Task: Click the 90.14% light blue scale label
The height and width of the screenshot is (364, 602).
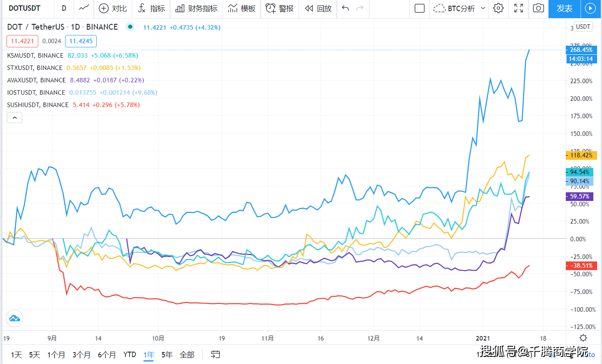Action: click(x=580, y=181)
